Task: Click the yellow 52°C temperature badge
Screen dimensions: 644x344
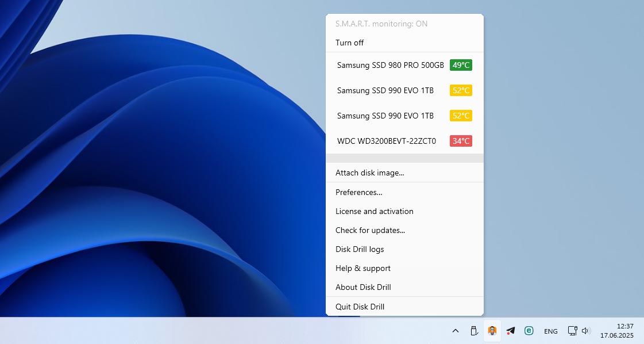Action: [x=461, y=90]
